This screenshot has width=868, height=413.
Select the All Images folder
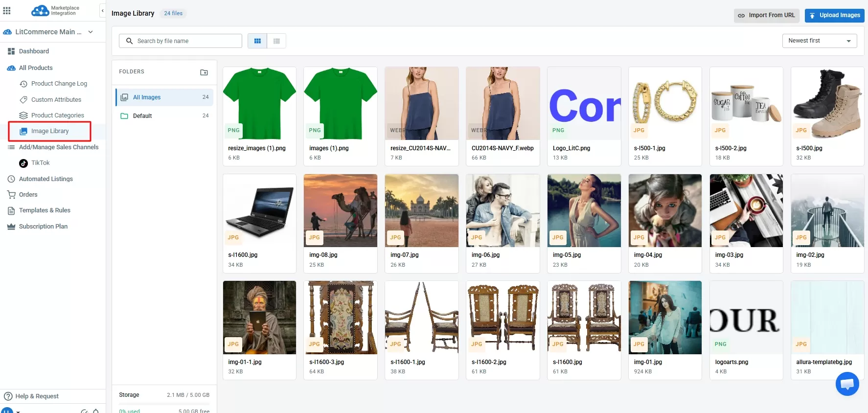(x=164, y=97)
